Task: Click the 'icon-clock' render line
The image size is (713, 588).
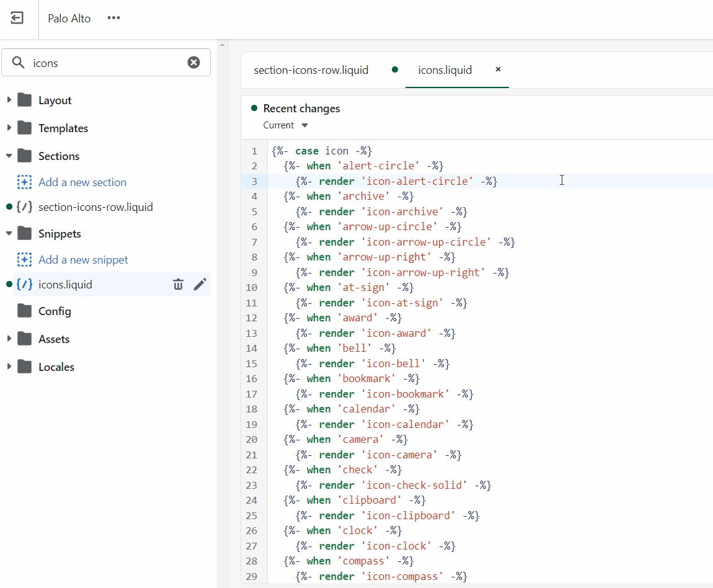Action: pos(376,546)
